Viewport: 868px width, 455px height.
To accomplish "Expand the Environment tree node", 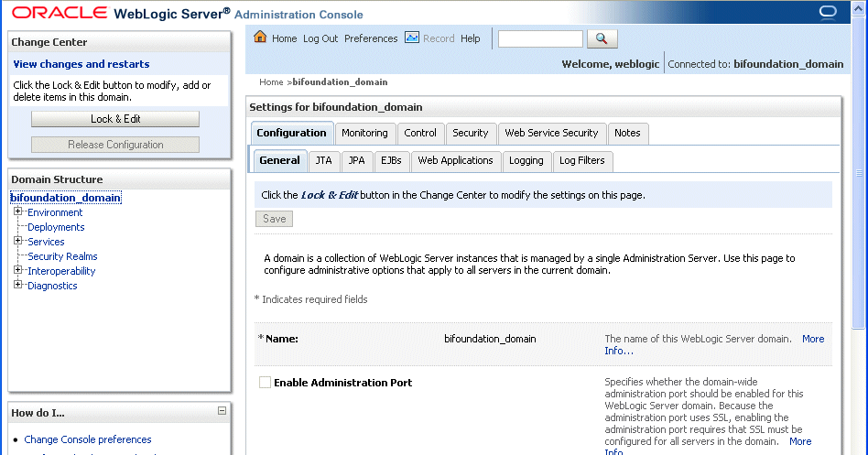I will point(17,211).
